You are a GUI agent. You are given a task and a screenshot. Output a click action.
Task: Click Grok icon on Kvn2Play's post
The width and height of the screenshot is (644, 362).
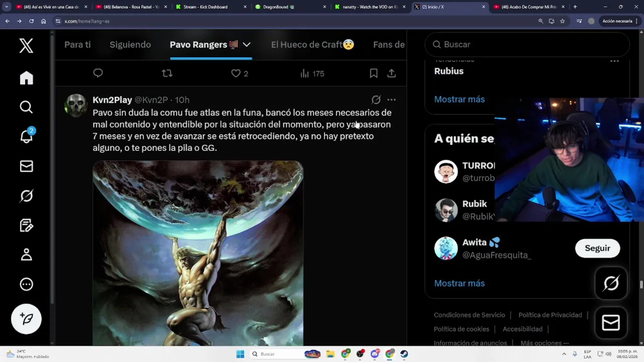[x=376, y=100]
